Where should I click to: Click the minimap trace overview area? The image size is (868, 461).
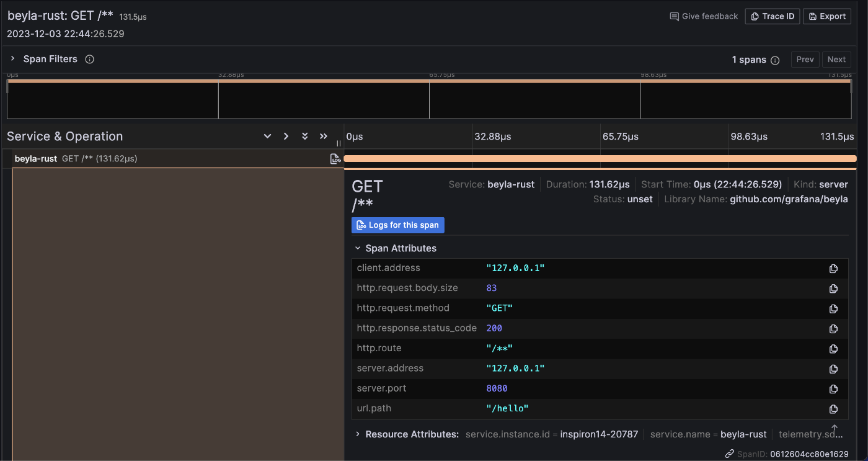pos(429,99)
